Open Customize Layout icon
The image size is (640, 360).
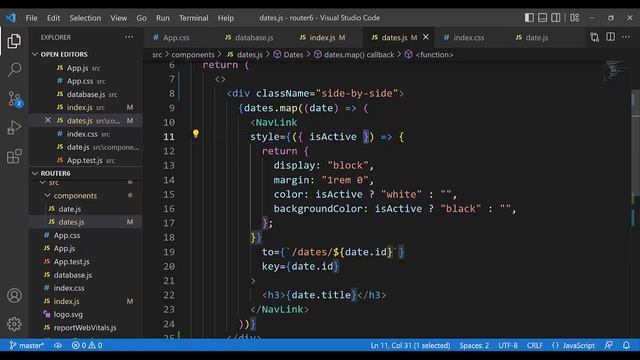pos(575,18)
